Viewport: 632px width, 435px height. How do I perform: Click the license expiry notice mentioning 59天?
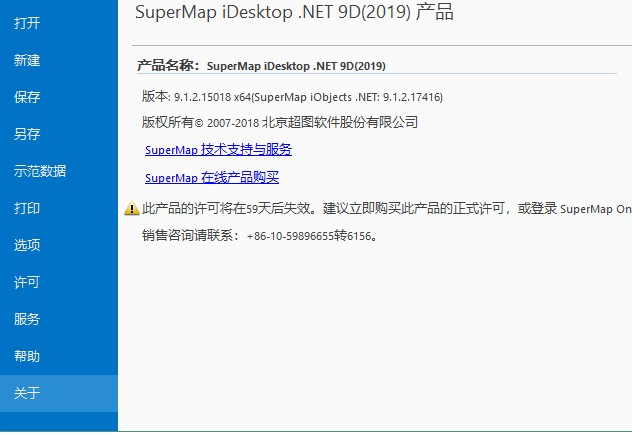(x=386, y=208)
